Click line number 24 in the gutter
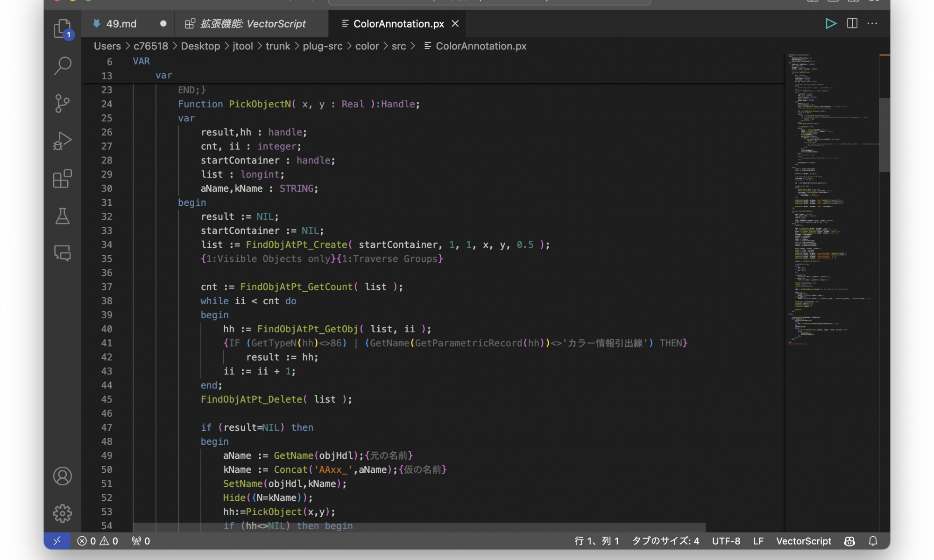This screenshot has width=934, height=560. tap(106, 104)
